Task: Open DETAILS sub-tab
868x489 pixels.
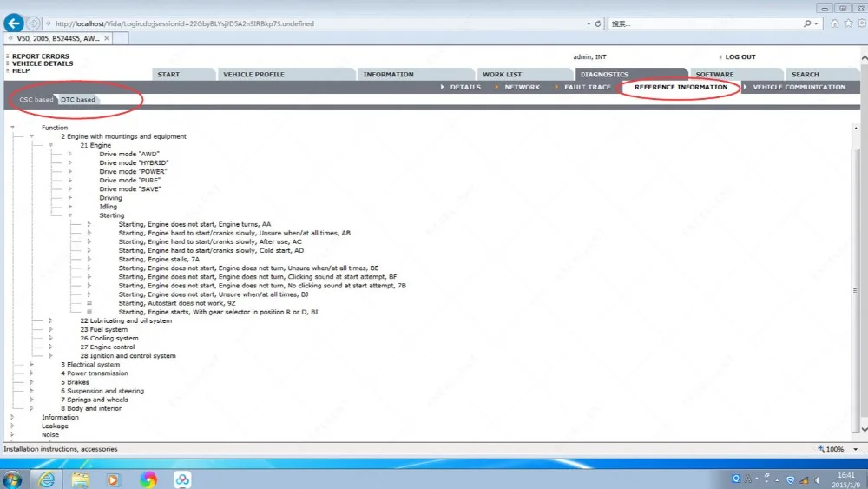Action: 465,87
